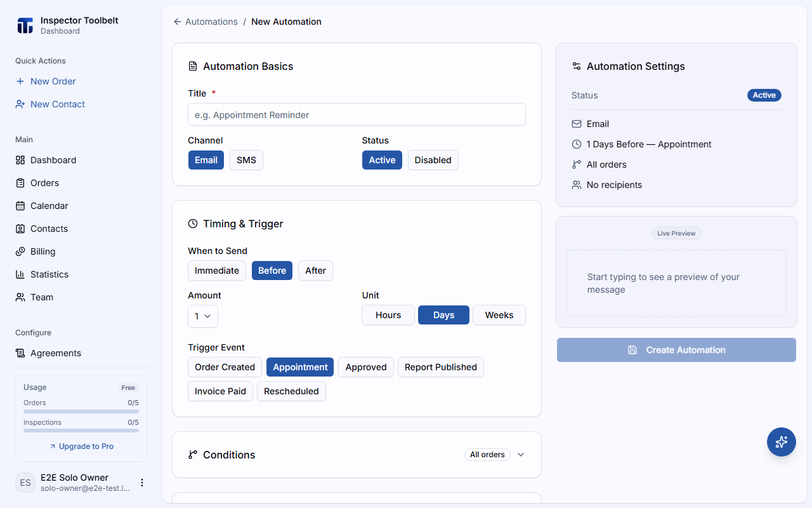Screen dimensions: 812x508
Task: Select the Appointment trigger event
Action: (300, 367)
